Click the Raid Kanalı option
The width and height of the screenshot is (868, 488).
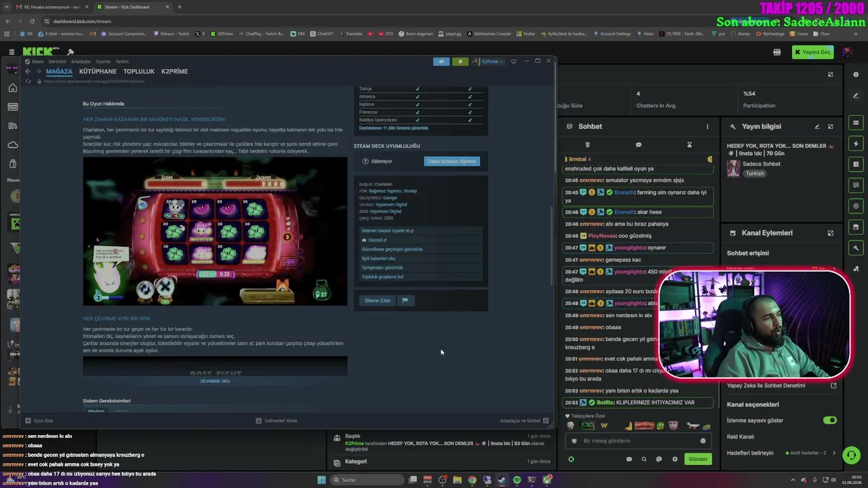click(741, 436)
